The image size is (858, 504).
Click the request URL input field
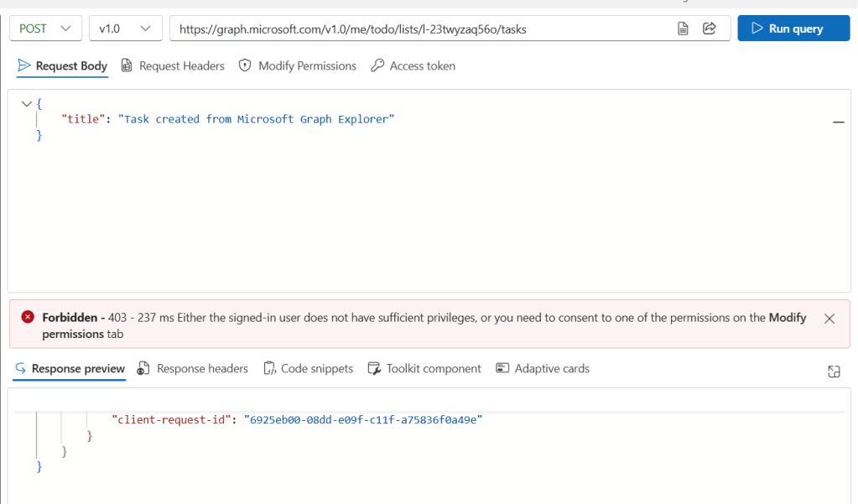click(x=419, y=28)
